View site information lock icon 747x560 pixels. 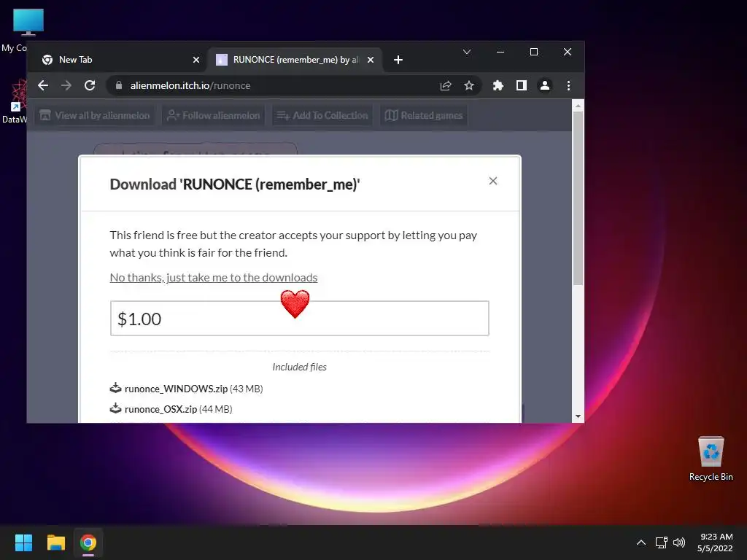119,86
